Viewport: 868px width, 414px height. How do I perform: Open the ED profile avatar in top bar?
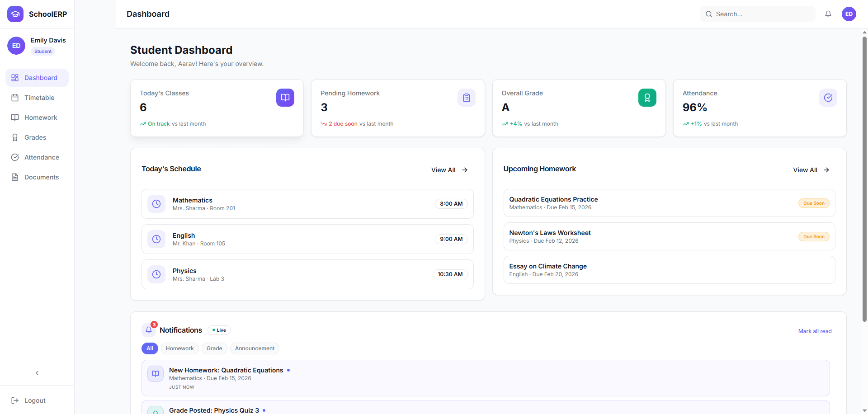[849, 14]
